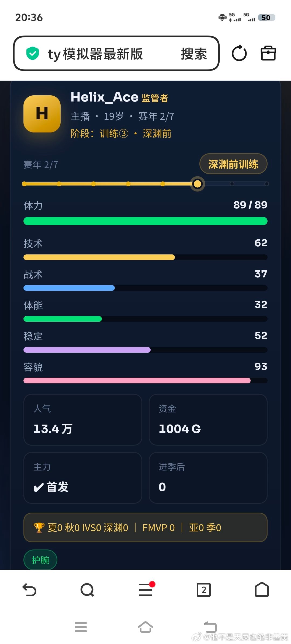
Task: Open the 人气 13.4万 card
Action: [83, 420]
